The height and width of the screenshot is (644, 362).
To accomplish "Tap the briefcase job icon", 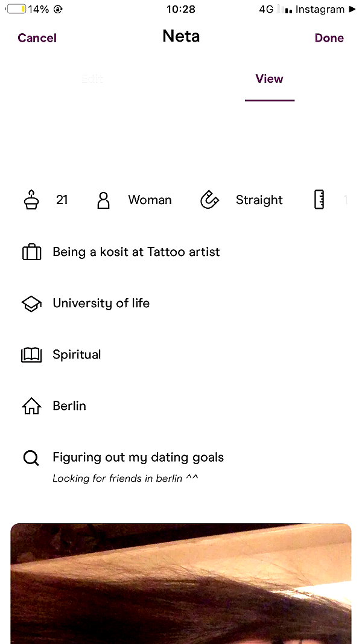I will tap(31, 252).
